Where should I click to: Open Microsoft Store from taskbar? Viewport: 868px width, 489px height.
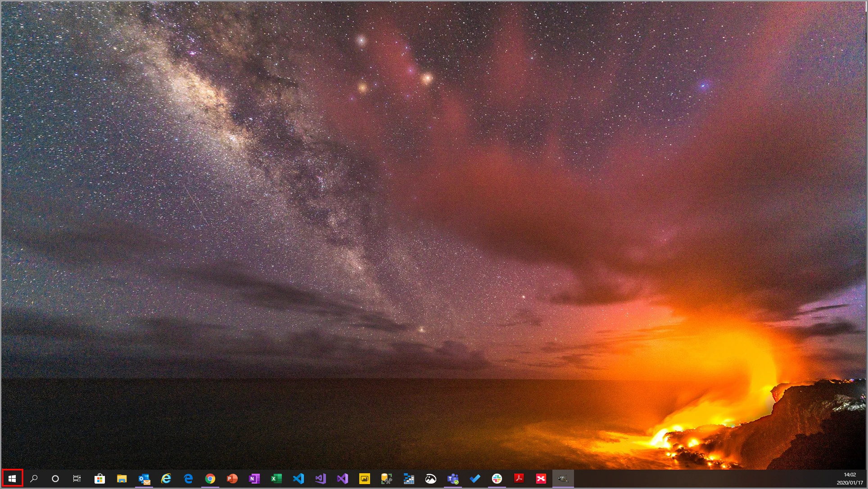(99, 479)
